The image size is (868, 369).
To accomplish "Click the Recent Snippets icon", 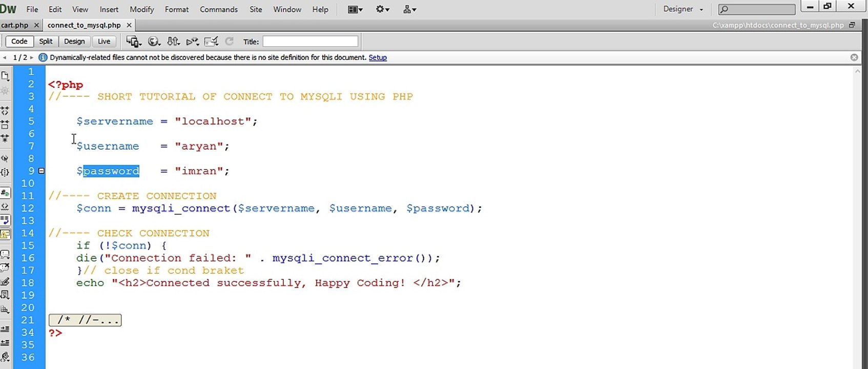I will point(5,295).
